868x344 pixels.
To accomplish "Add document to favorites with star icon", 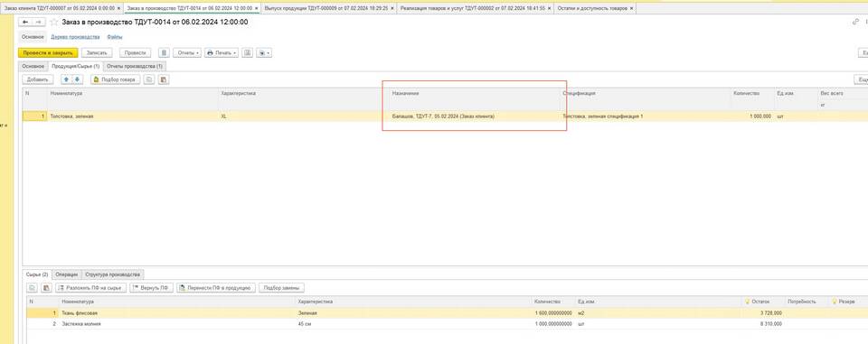I will click(53, 23).
